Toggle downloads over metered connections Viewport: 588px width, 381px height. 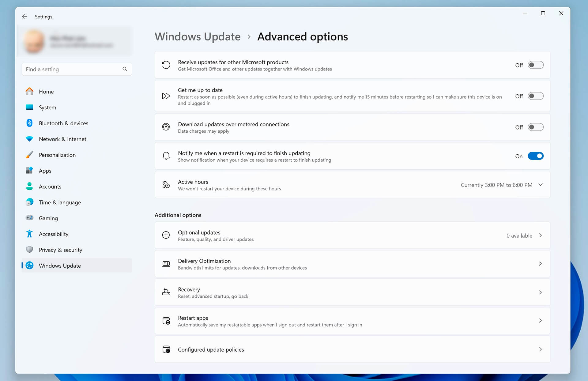[536, 127]
